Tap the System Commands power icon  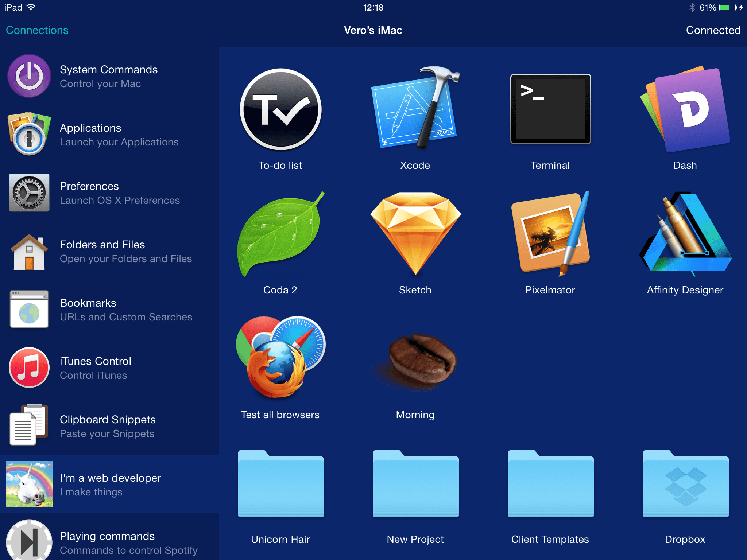pos(29,76)
